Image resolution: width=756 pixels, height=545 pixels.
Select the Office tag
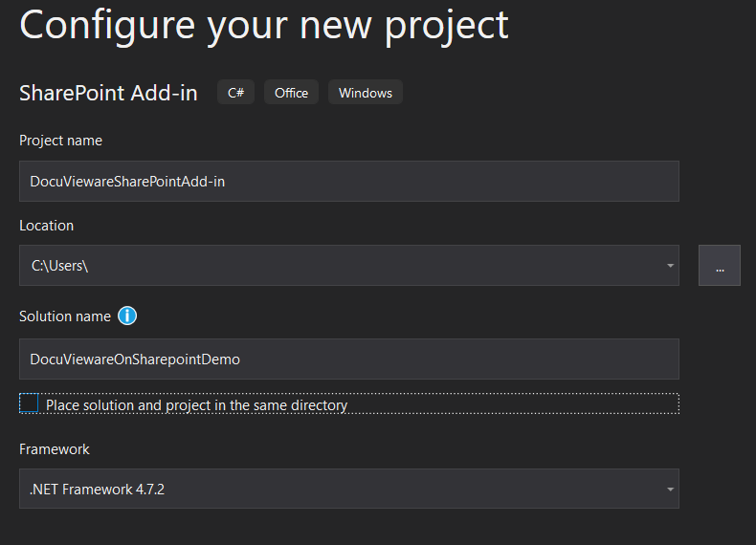291,93
